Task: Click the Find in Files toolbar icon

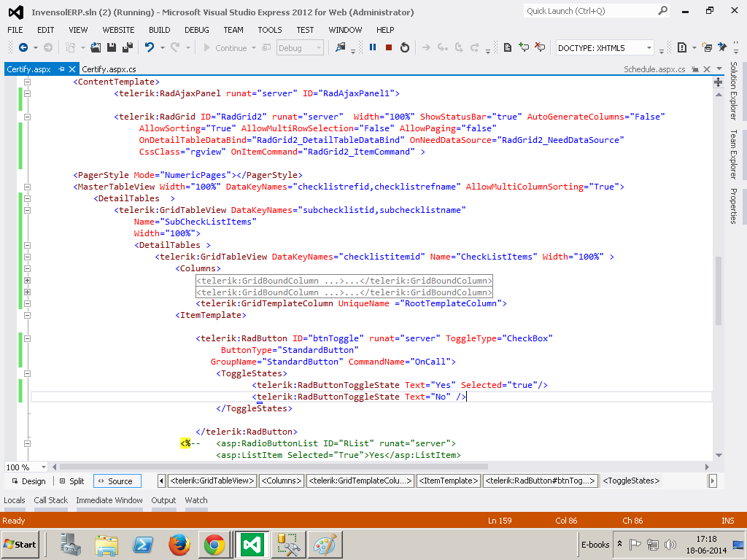Action: [x=340, y=47]
